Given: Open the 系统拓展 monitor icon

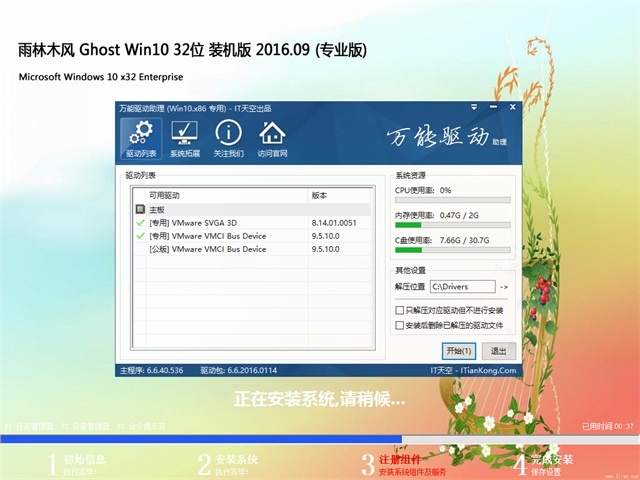Looking at the screenshot, I should [x=184, y=139].
